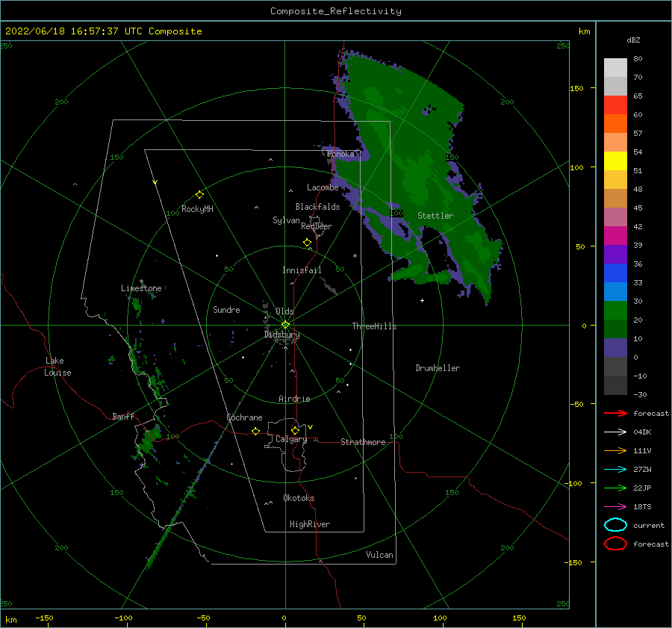This screenshot has width=672, height=628.
Task: Click the yellow radar-center diamond near Olds
Action: pyautogui.click(x=285, y=325)
